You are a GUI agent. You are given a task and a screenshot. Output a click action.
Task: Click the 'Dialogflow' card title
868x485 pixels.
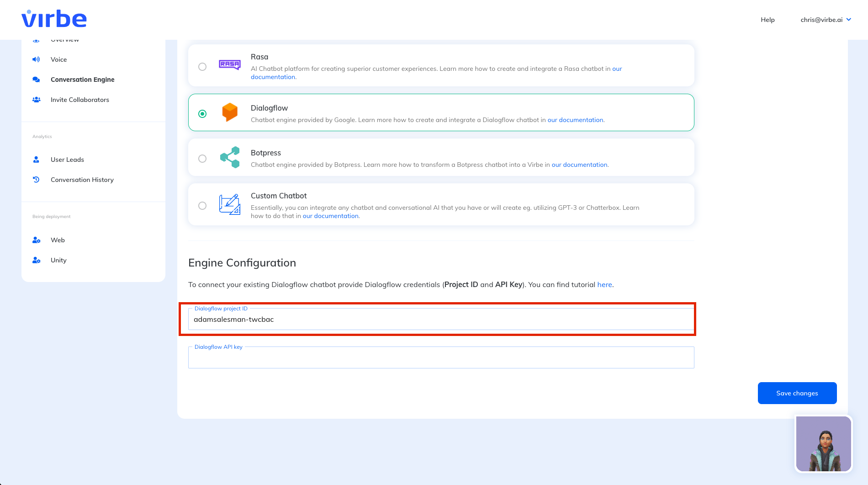269,108
